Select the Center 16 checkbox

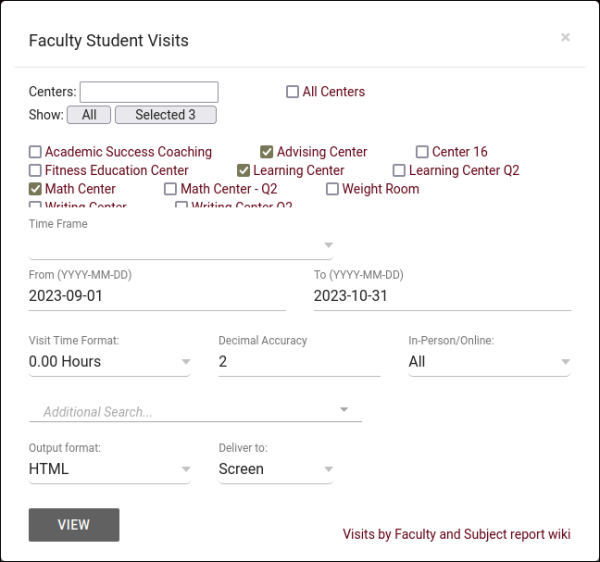point(422,152)
